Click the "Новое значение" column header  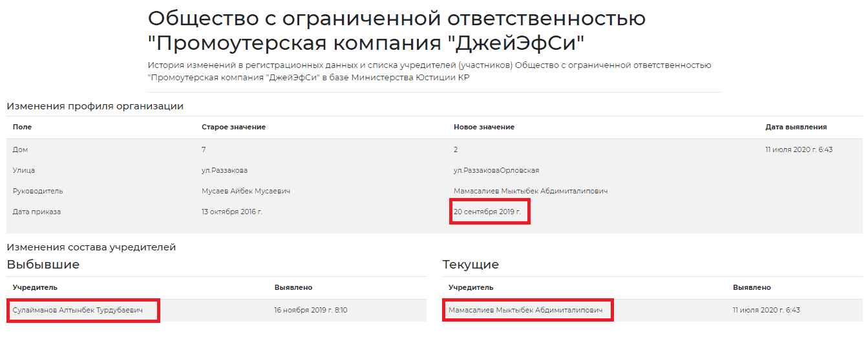click(483, 127)
